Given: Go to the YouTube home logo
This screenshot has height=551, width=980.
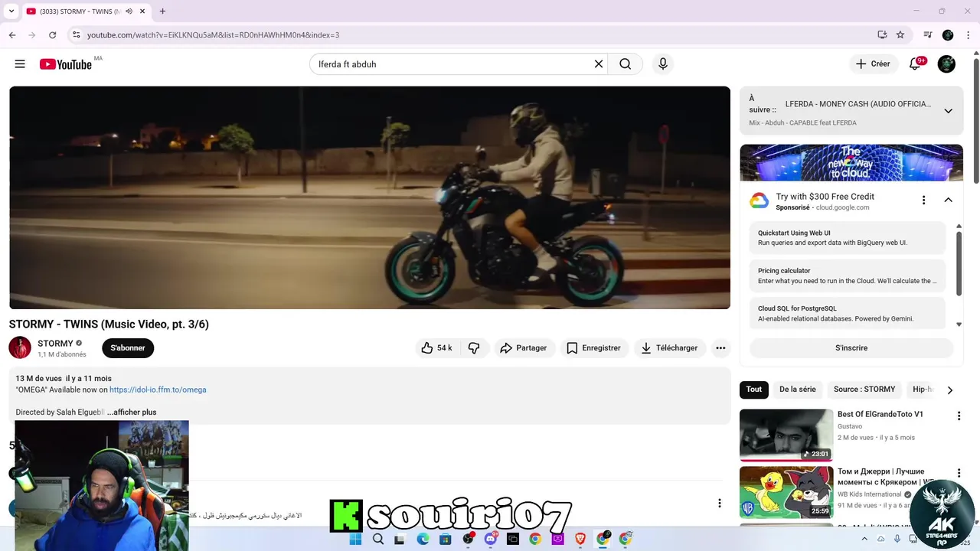Looking at the screenshot, I should [x=66, y=64].
